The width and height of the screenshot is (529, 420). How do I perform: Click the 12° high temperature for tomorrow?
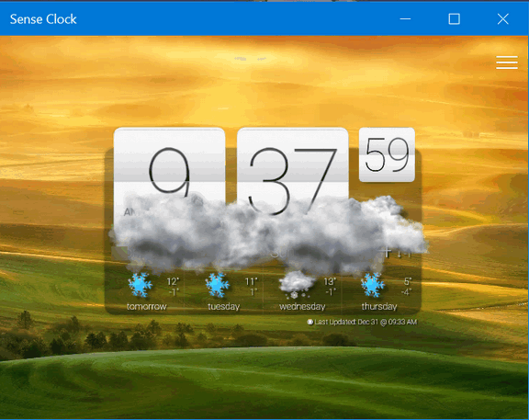tap(173, 281)
